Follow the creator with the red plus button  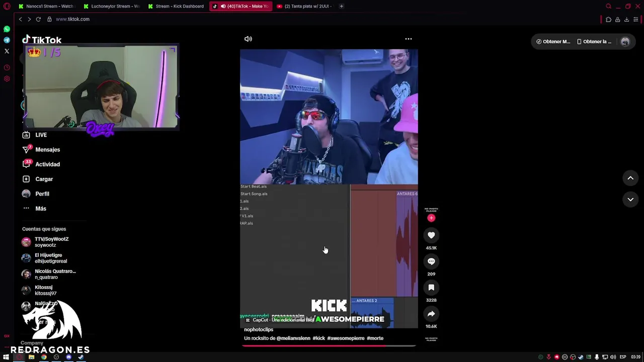coord(431,218)
